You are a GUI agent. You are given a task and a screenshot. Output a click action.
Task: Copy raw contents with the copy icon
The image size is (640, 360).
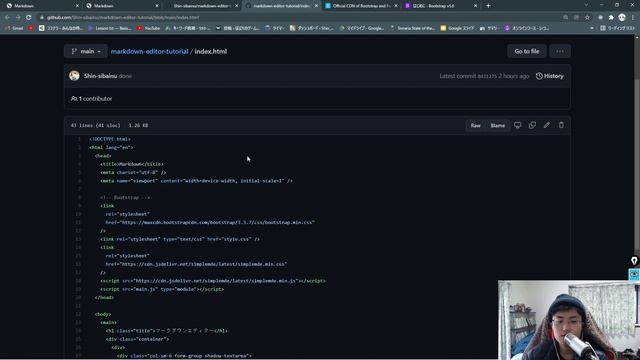tap(532, 125)
